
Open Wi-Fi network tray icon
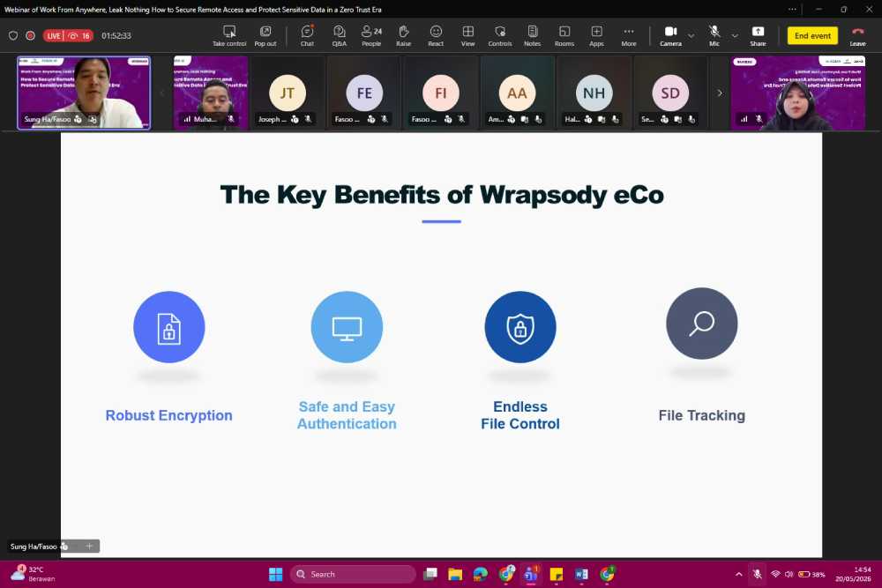point(775,574)
